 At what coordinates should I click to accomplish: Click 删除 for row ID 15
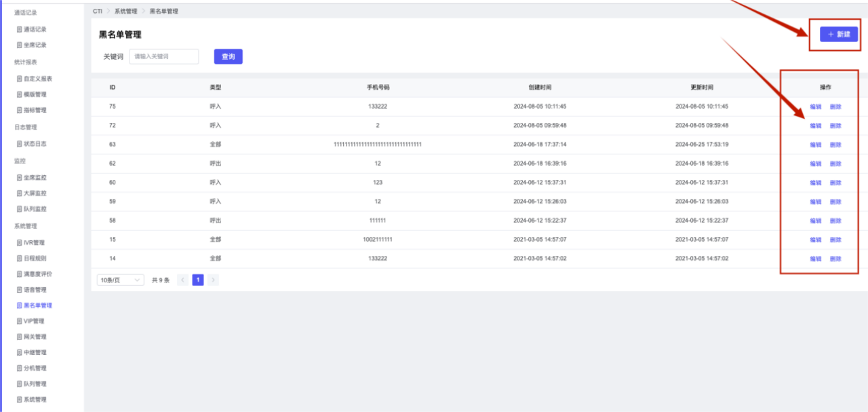pyautogui.click(x=835, y=240)
